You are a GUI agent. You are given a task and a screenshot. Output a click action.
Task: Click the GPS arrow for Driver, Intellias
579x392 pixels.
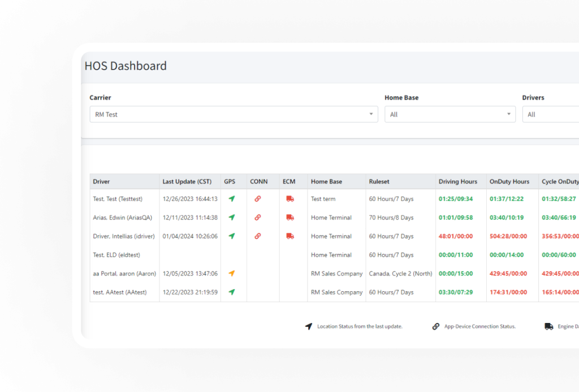tap(231, 236)
